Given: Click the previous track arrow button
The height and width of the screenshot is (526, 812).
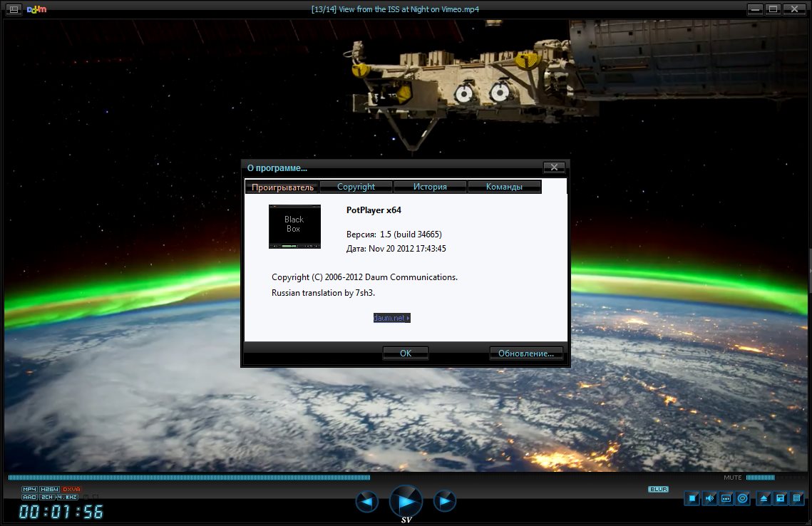Looking at the screenshot, I should point(366,502).
